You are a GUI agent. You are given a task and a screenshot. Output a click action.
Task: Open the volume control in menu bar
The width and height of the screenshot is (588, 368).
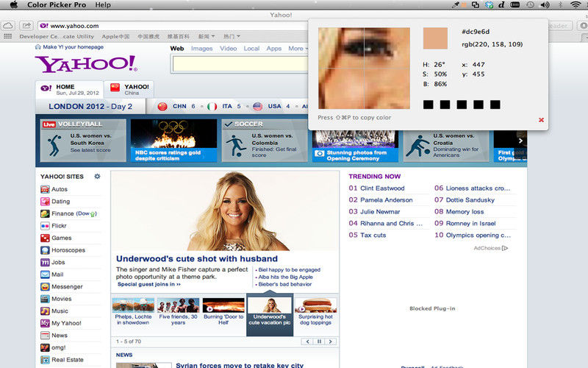[545, 5]
